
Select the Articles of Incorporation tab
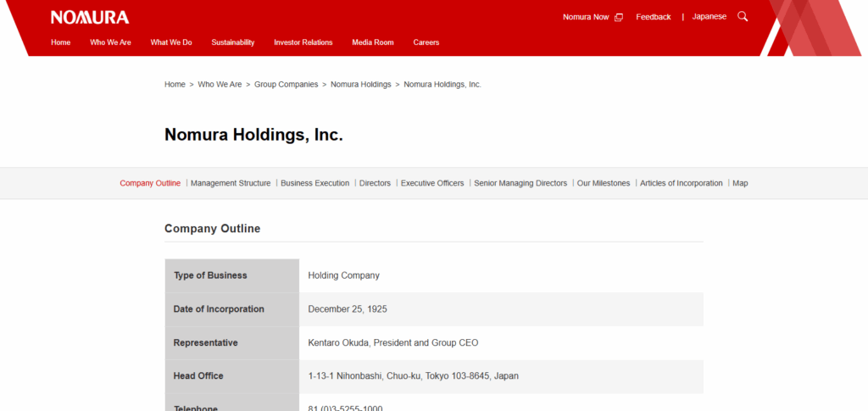click(x=682, y=183)
